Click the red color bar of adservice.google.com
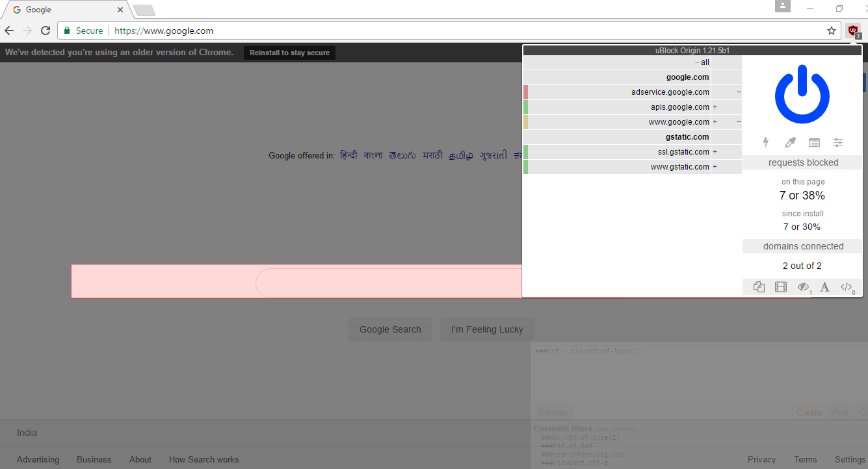The width and height of the screenshot is (868, 469). [x=525, y=92]
